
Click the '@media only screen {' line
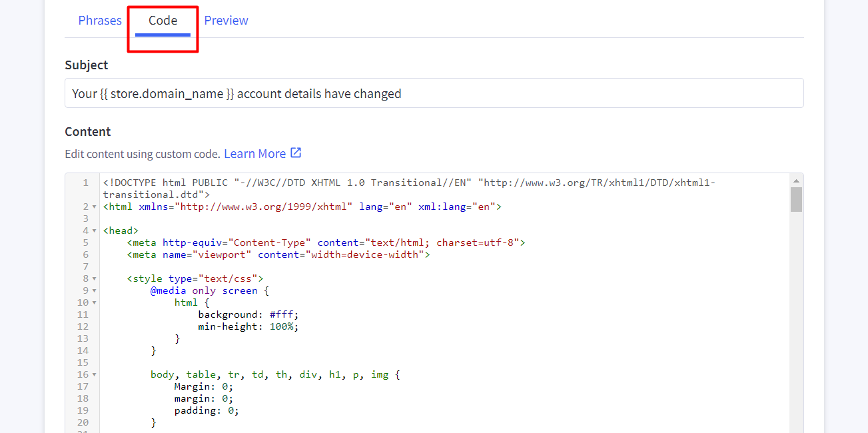click(x=210, y=290)
